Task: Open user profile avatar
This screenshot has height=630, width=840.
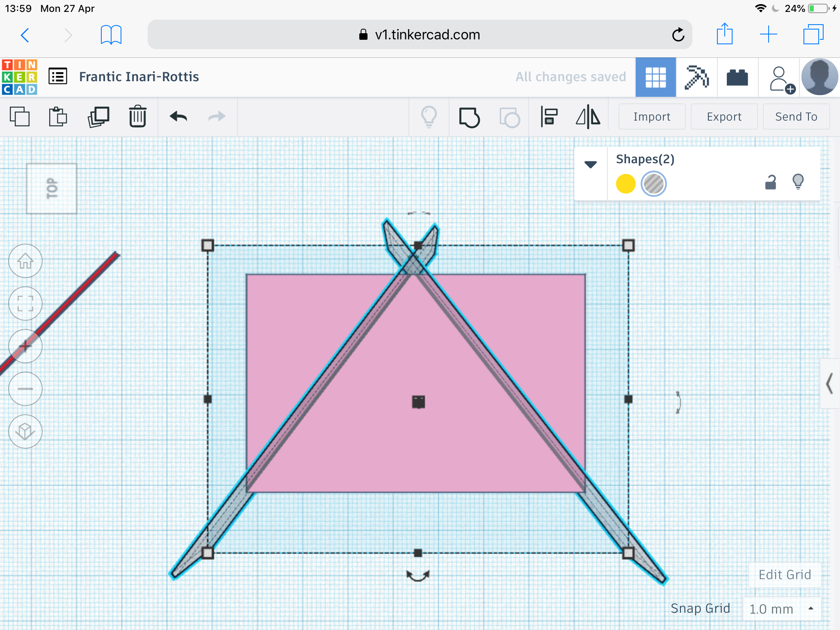Action: 819,77
